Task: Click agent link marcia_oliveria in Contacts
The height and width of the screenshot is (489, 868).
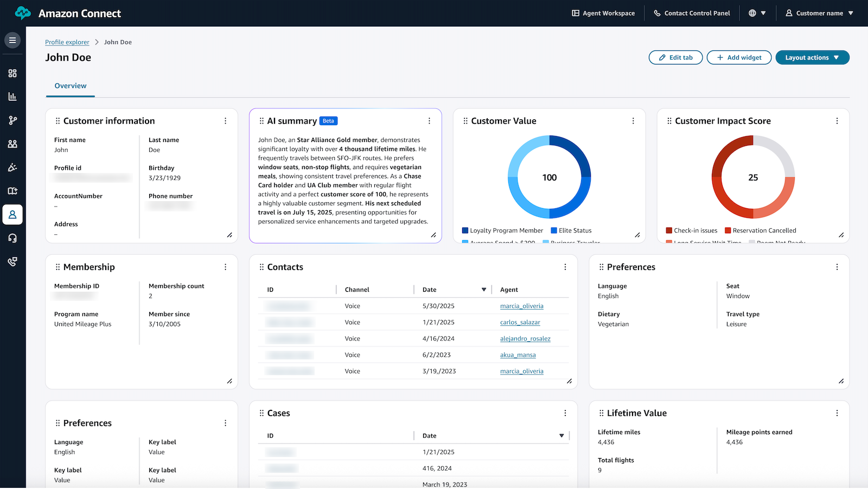Action: pyautogui.click(x=521, y=306)
